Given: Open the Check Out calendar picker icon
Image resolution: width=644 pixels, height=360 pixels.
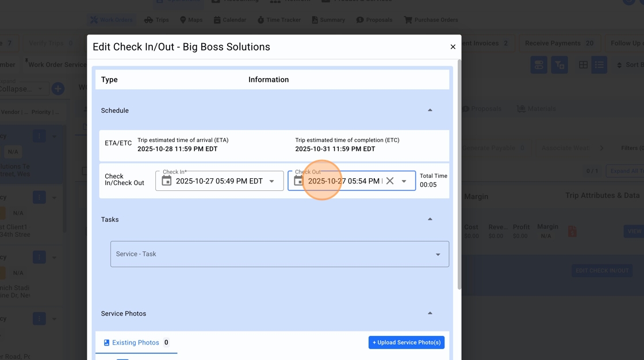Looking at the screenshot, I should click(298, 181).
